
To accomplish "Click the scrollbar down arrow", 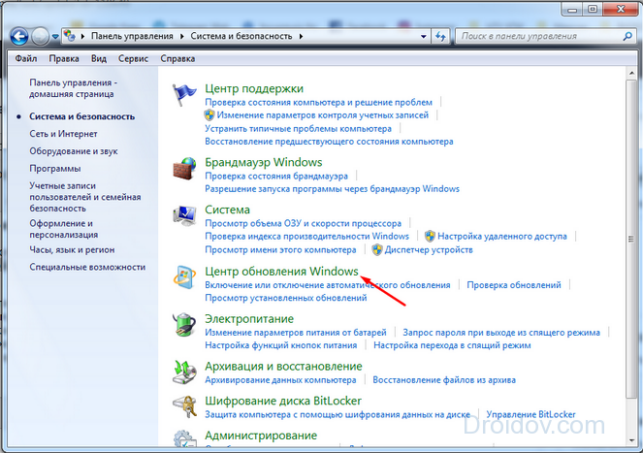I will [631, 441].
